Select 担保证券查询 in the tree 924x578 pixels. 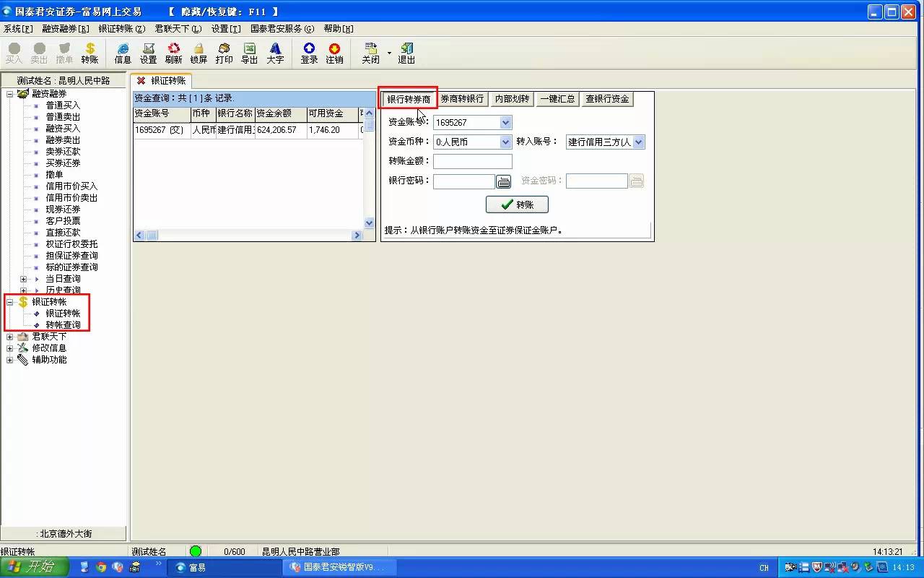click(x=71, y=256)
